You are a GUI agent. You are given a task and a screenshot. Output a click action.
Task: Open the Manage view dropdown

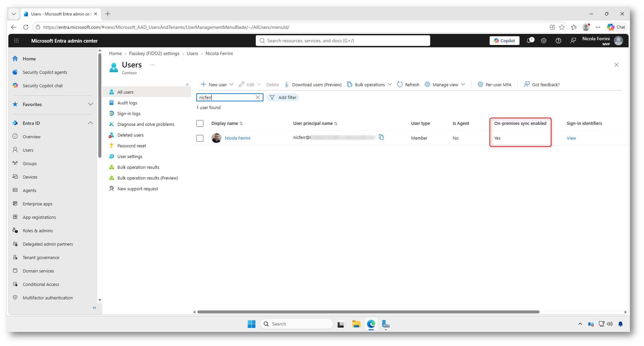(445, 84)
